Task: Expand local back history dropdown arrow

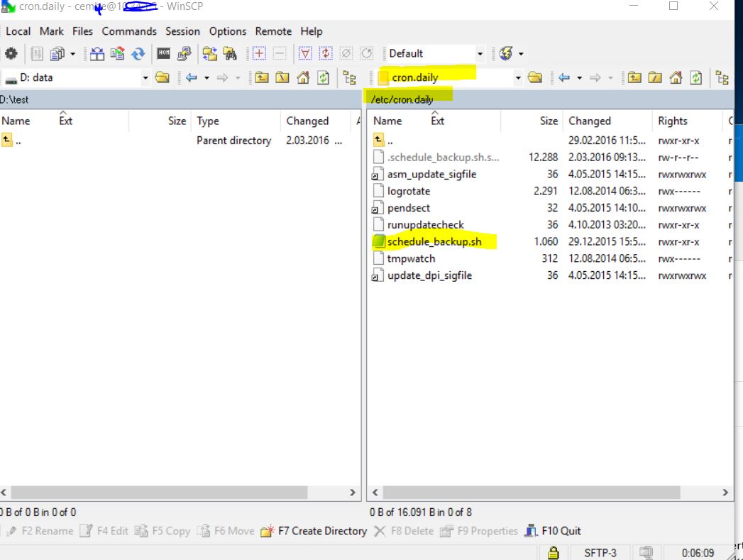Action: pos(207,77)
